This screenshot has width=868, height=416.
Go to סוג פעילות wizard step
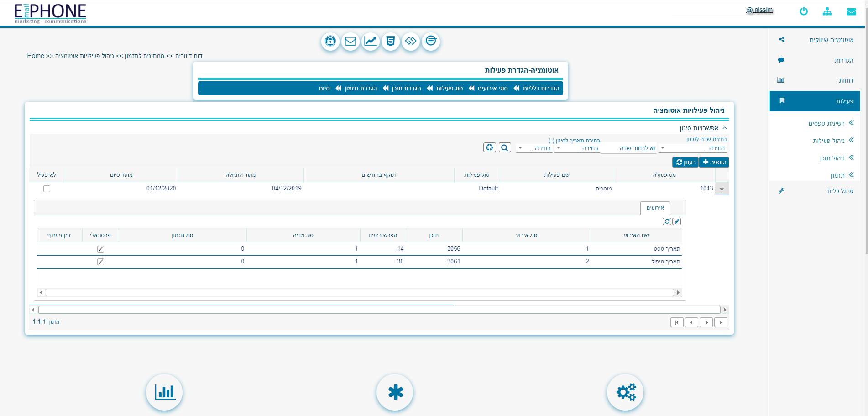coord(449,89)
